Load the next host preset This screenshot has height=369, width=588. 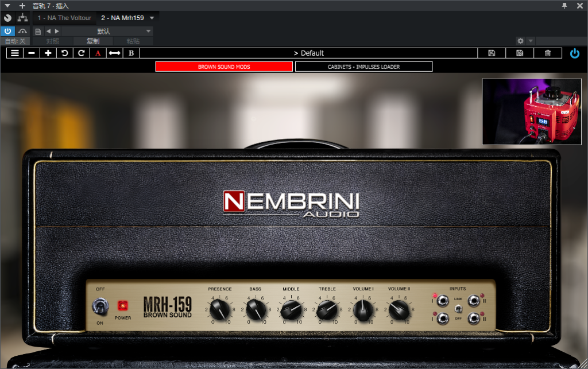(x=57, y=31)
